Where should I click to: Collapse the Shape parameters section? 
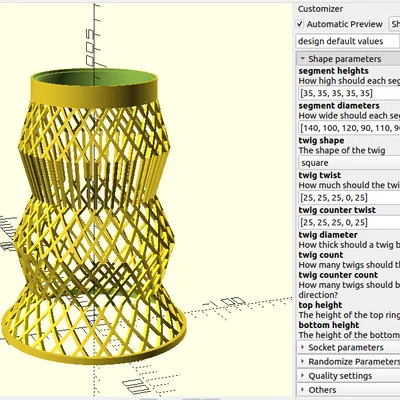point(348,59)
